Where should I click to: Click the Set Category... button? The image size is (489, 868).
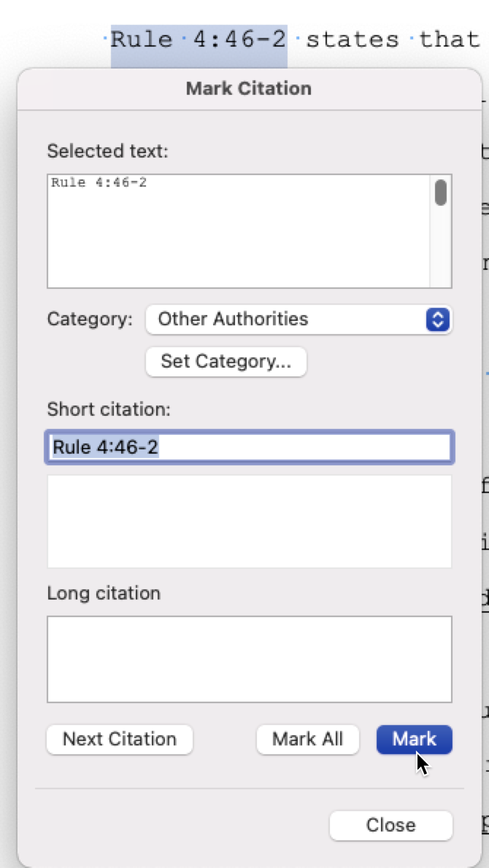226,362
